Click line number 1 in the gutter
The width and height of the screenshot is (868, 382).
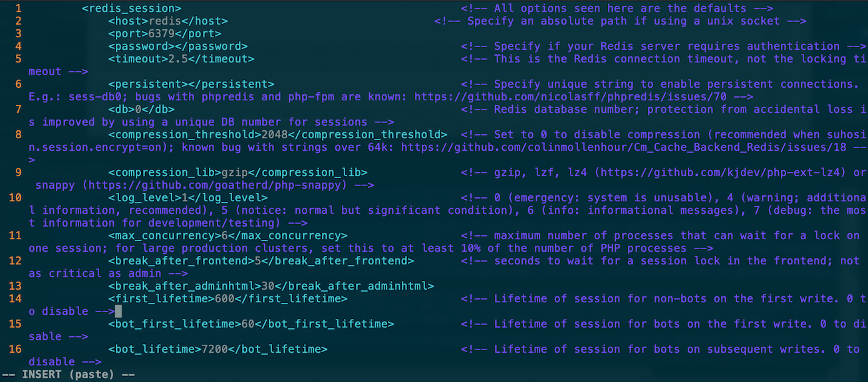(18, 9)
